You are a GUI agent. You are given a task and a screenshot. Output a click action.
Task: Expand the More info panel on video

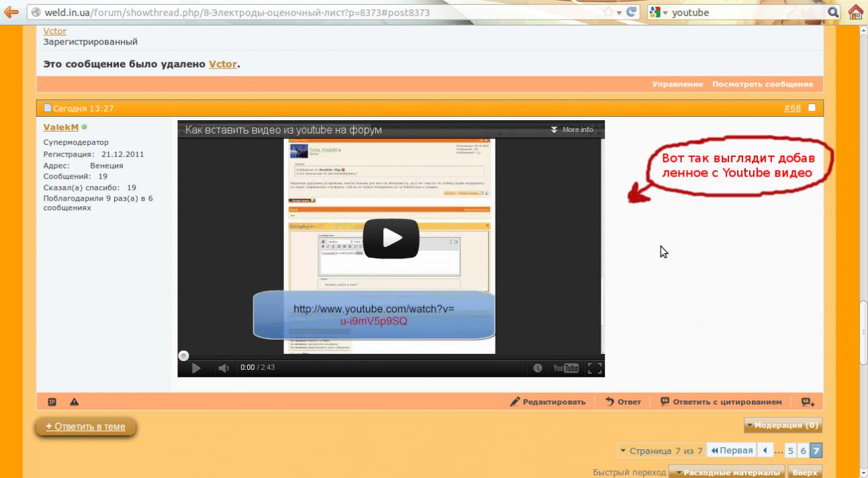click(x=572, y=130)
